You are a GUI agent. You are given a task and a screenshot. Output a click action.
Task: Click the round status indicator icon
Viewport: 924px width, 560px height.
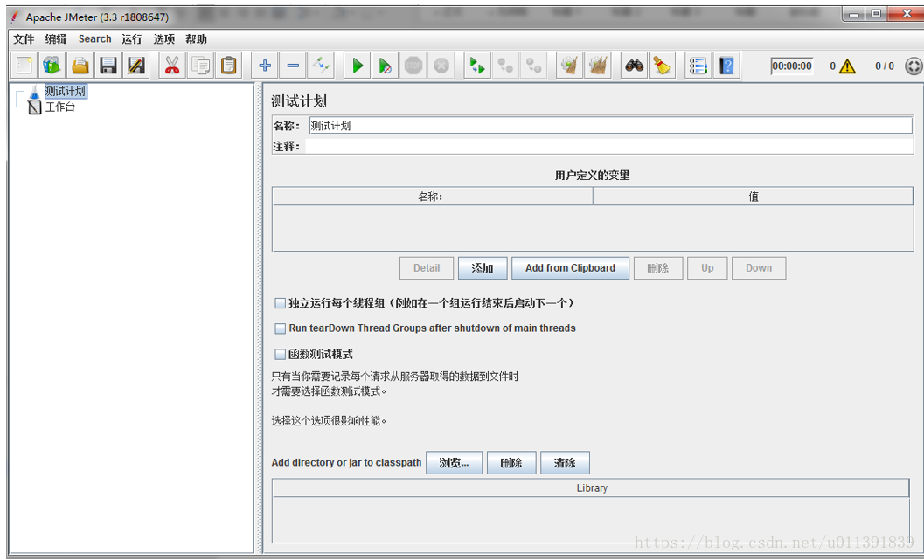click(914, 66)
